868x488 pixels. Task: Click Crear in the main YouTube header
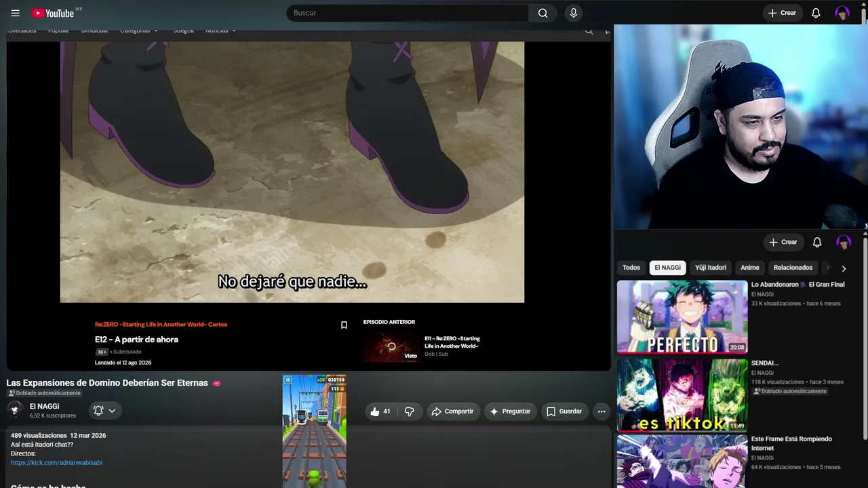coord(782,13)
